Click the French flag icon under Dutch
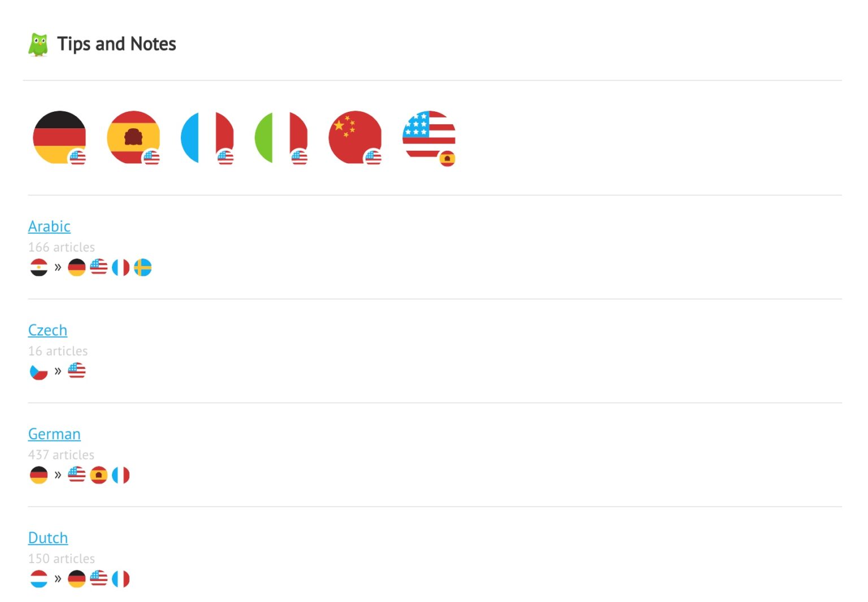The height and width of the screenshot is (602, 868). tap(120, 578)
